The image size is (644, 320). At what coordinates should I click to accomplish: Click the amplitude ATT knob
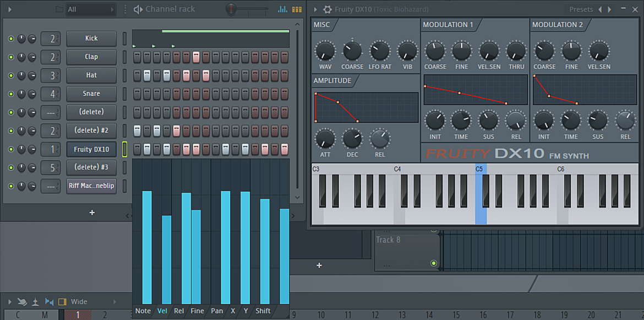tap(325, 139)
